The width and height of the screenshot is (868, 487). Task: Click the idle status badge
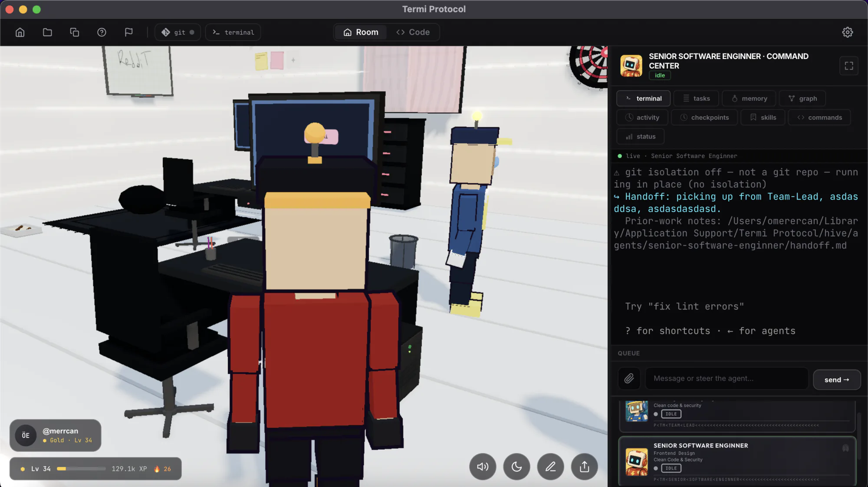660,76
